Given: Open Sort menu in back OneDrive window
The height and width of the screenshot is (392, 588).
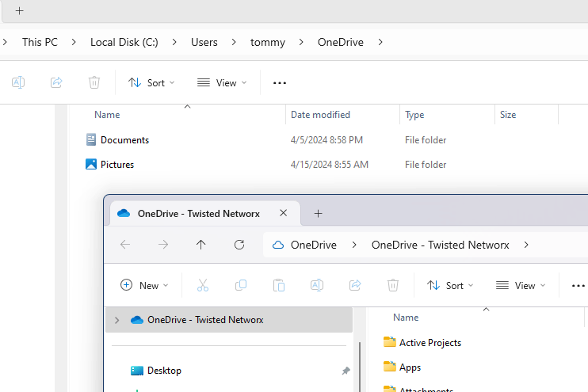Looking at the screenshot, I should (151, 83).
